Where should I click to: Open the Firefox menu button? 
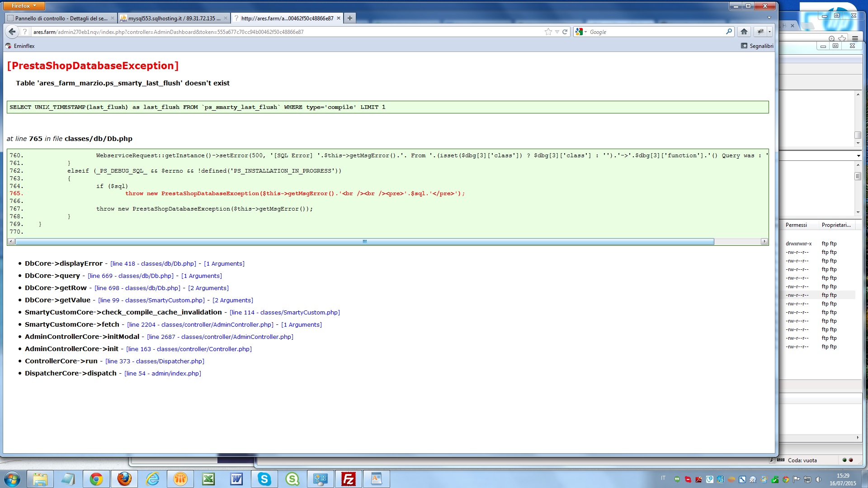(24, 6)
